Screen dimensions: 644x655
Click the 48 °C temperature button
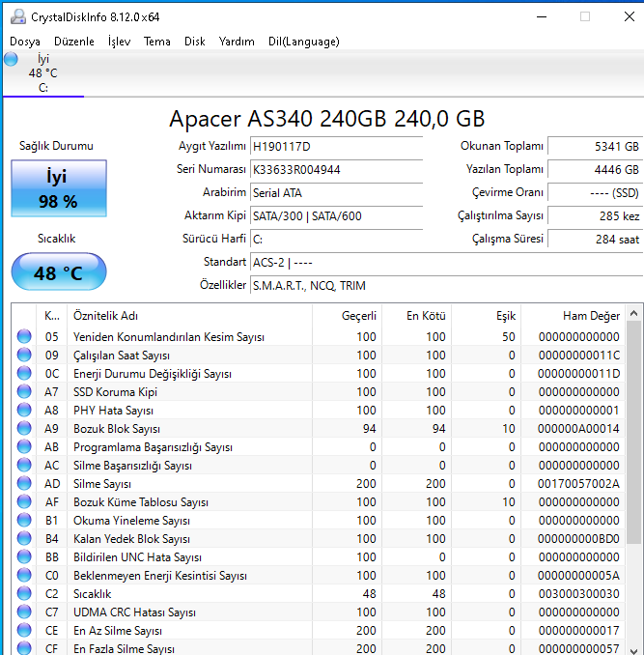pos(59,272)
